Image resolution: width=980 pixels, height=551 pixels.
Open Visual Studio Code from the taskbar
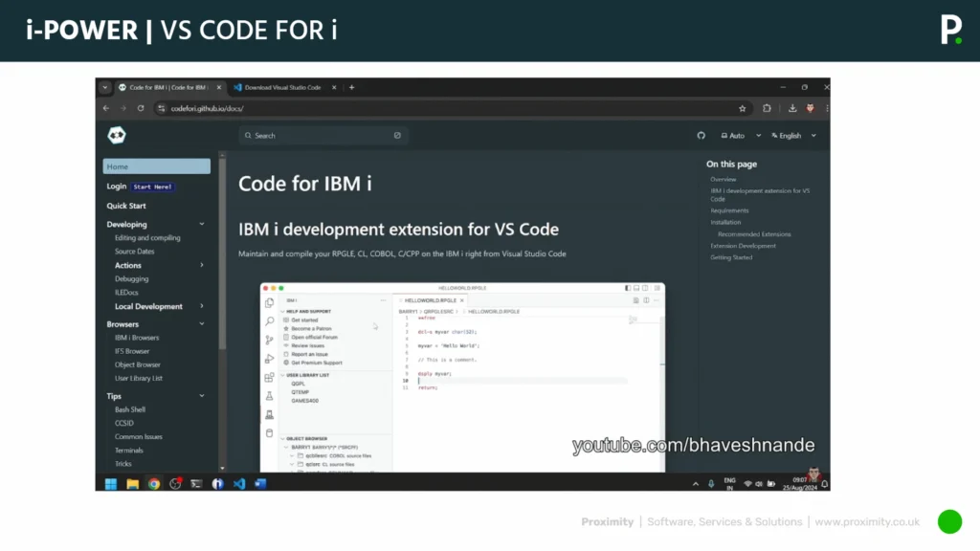[x=239, y=483]
